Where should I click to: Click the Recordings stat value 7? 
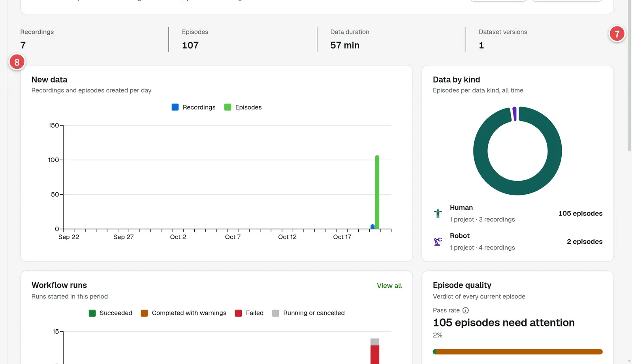(x=23, y=45)
